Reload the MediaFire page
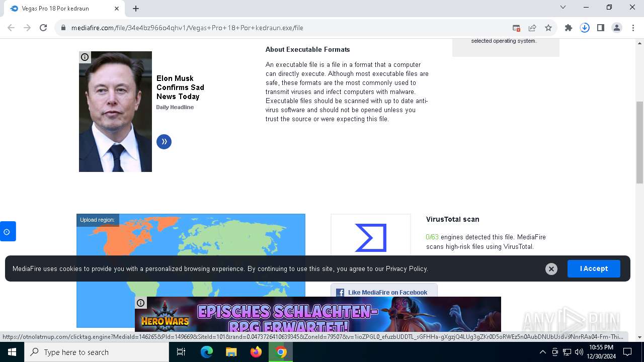644x362 pixels. coord(43,28)
